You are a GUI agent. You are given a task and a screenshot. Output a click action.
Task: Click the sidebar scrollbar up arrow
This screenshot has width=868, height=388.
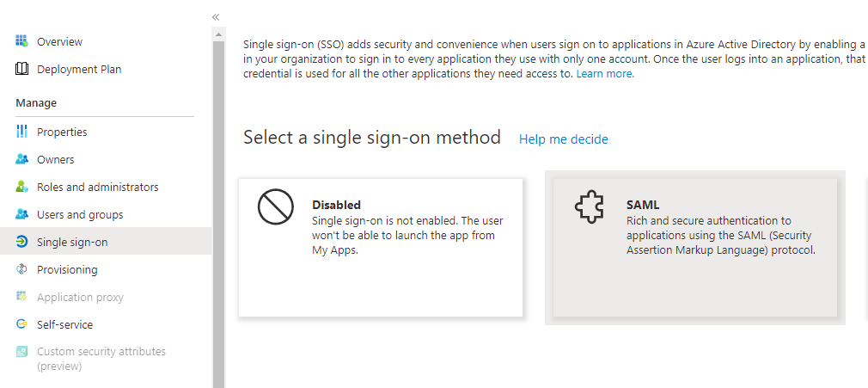218,34
